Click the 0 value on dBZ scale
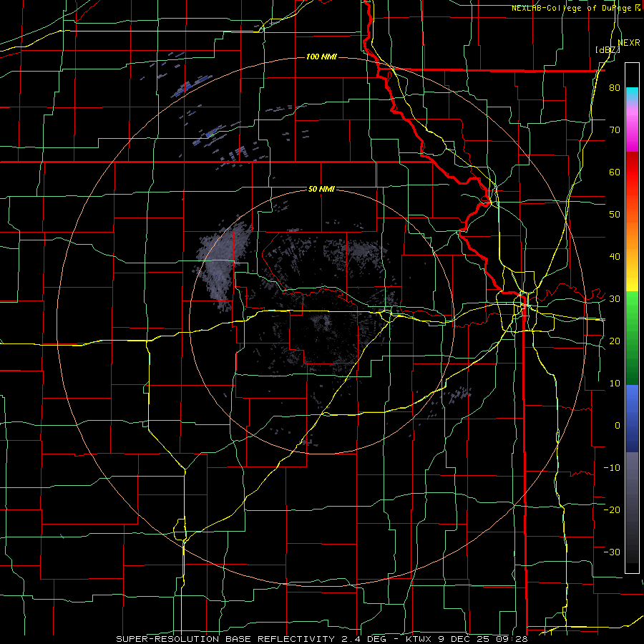This screenshot has height=644, width=644. (x=618, y=426)
